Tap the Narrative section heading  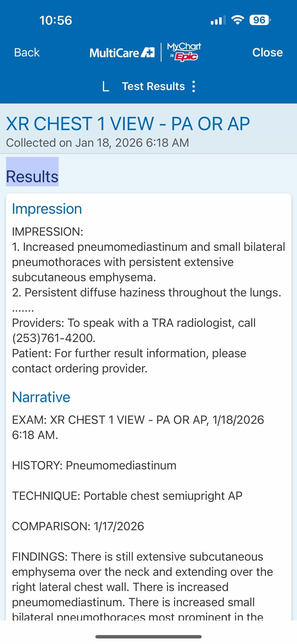[41, 397]
